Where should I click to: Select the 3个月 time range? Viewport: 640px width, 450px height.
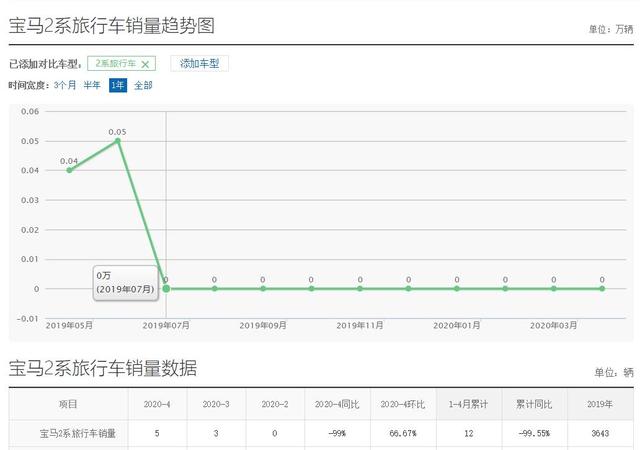[x=65, y=85]
